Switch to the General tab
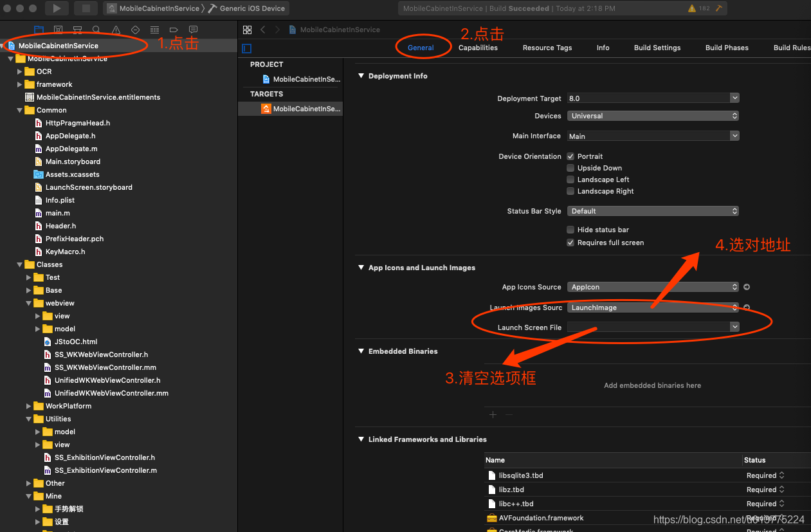This screenshot has height=532, width=811. pyautogui.click(x=421, y=48)
